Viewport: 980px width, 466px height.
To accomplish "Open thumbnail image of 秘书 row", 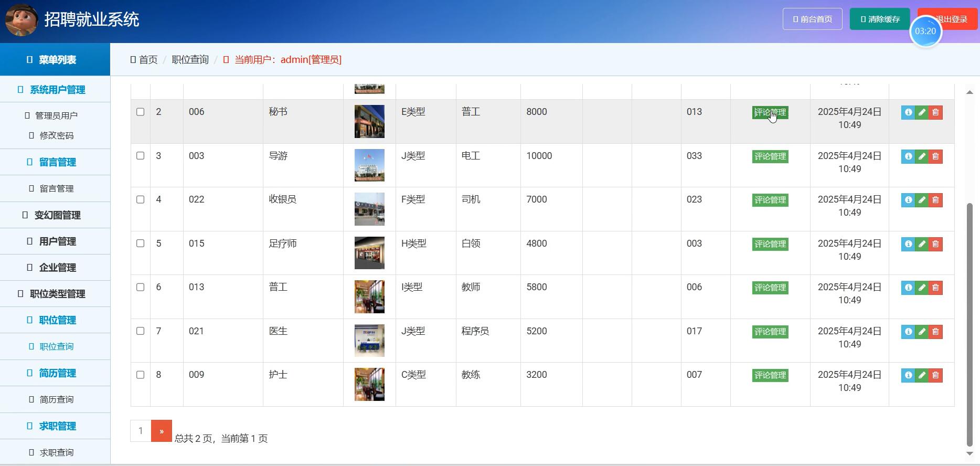I will tap(369, 121).
